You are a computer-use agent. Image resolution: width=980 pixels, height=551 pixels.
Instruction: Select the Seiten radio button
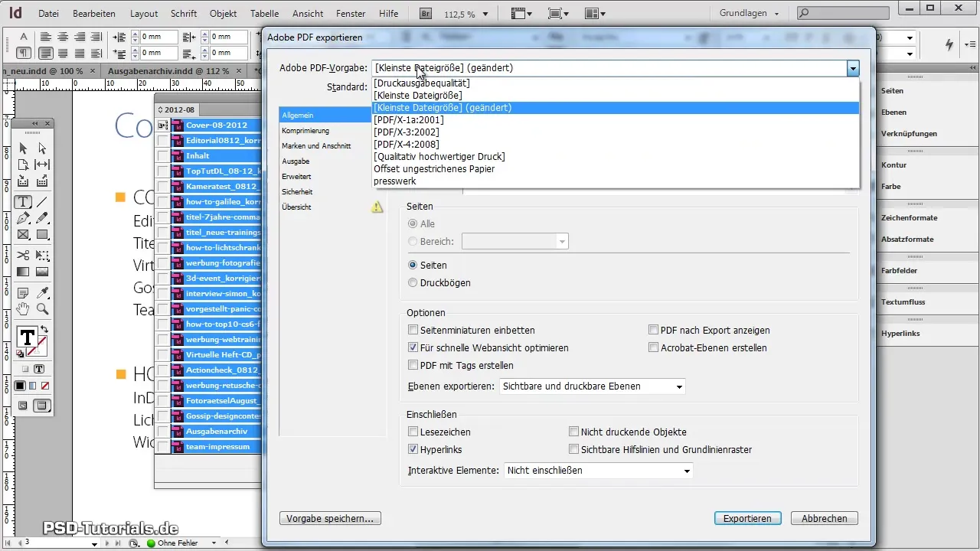pos(413,265)
